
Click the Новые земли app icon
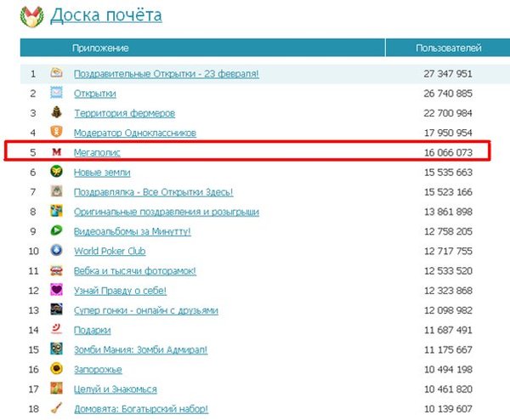click(x=56, y=172)
